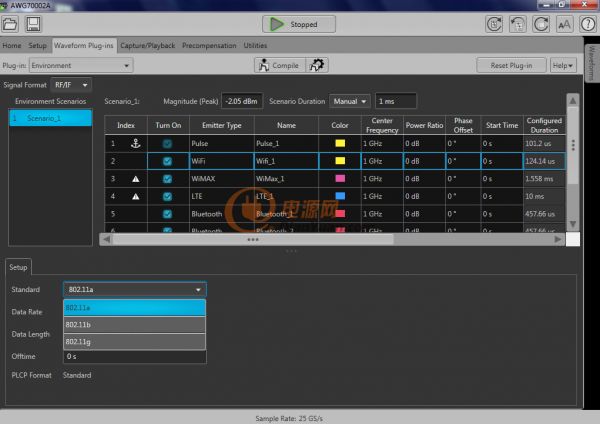Image resolution: width=600 pixels, height=424 pixels.
Task: Click the compile settings gear icon
Action: [x=317, y=65]
